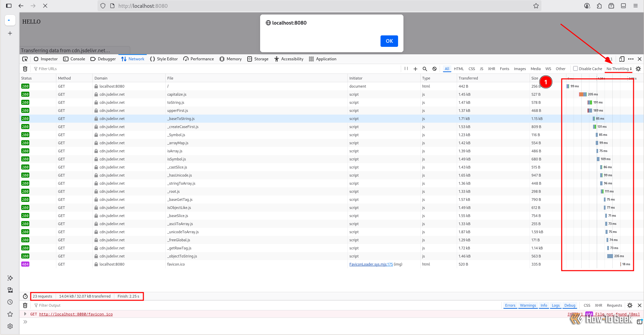Image resolution: width=644 pixels, height=335 pixels.
Task: Clear the network request list with trash icon
Action: (25, 69)
